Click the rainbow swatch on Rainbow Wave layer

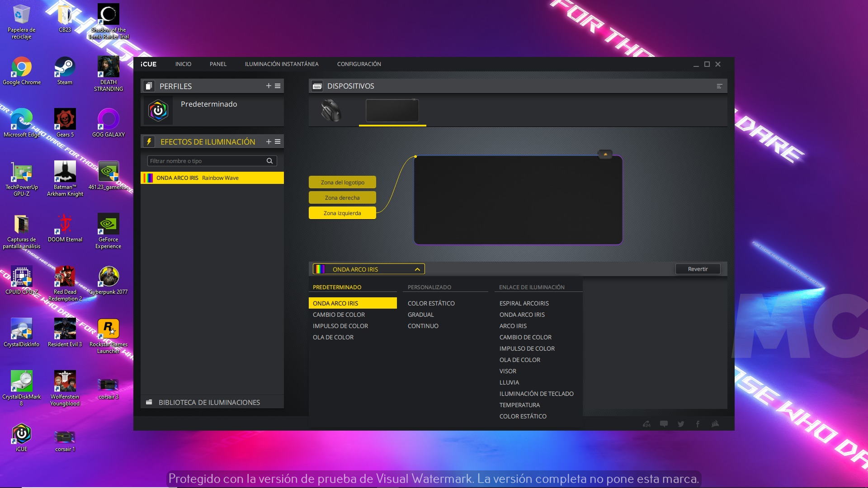pyautogui.click(x=148, y=178)
